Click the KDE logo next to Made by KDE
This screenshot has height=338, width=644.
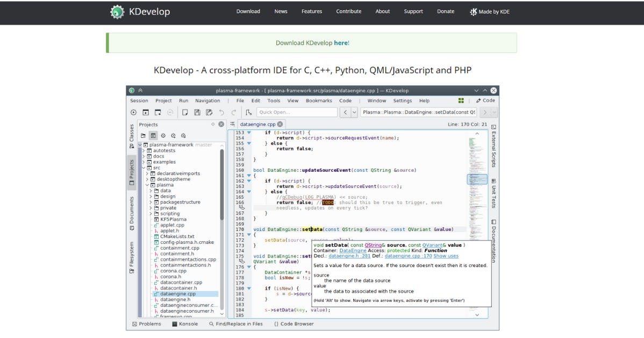(x=473, y=12)
